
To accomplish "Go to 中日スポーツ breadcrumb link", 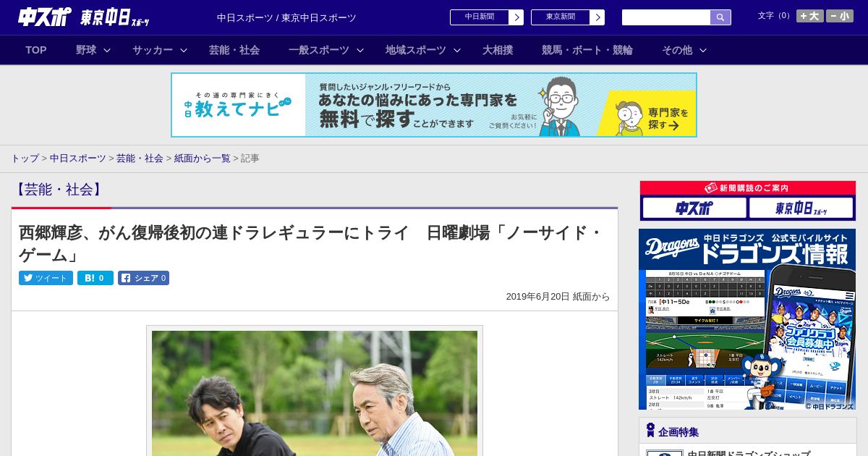I will click(x=77, y=158).
